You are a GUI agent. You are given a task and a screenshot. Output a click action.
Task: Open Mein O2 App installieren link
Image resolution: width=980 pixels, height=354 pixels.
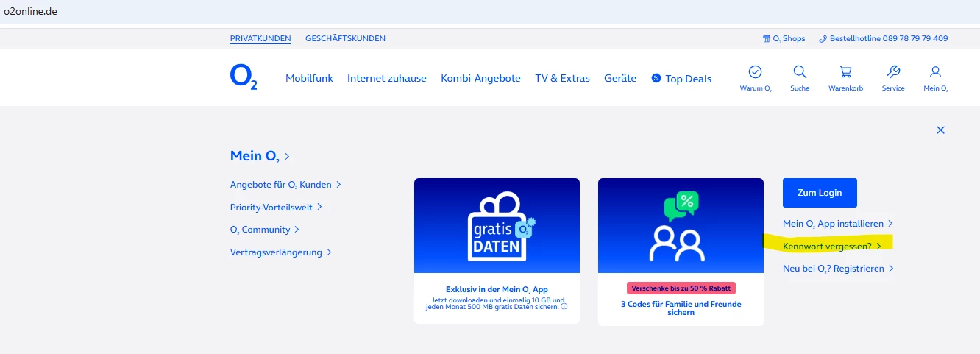pyautogui.click(x=833, y=224)
